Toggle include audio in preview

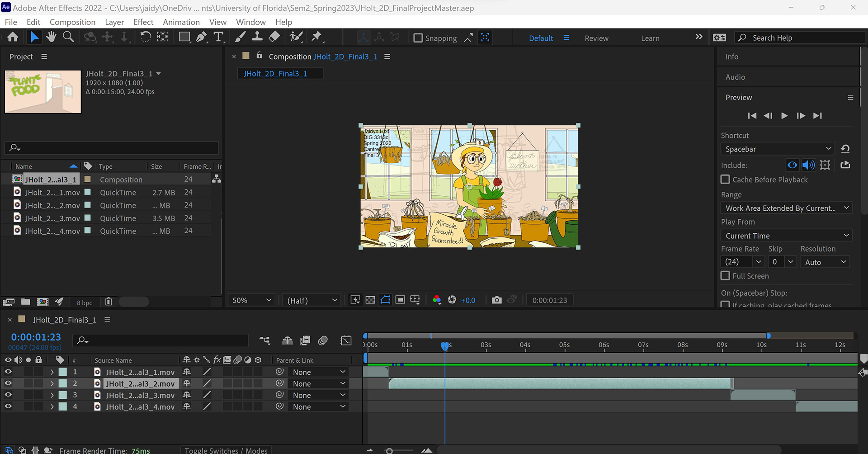pyautogui.click(x=808, y=165)
